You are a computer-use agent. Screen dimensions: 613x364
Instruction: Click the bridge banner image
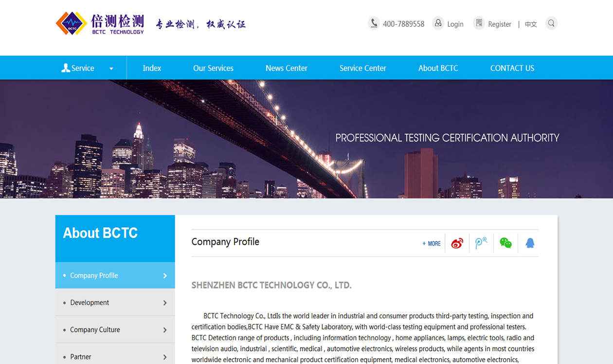pos(306,139)
